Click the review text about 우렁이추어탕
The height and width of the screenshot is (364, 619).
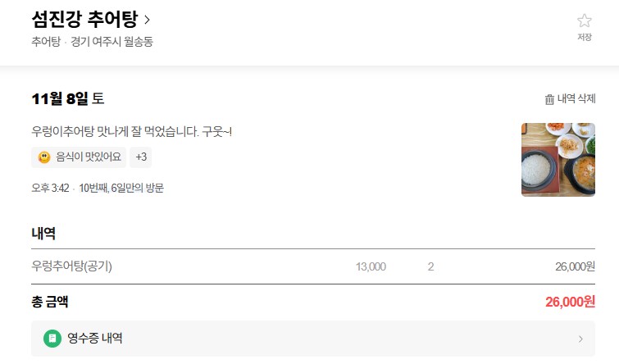pos(131,131)
